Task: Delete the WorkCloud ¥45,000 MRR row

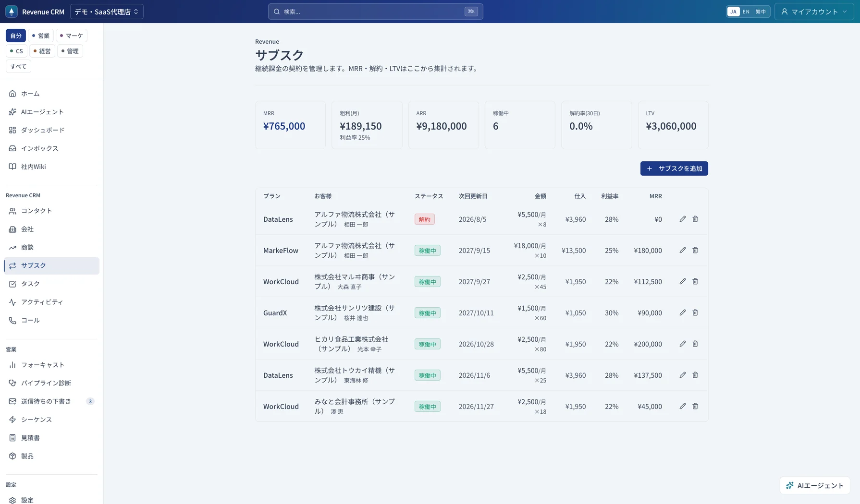Action: tap(695, 406)
